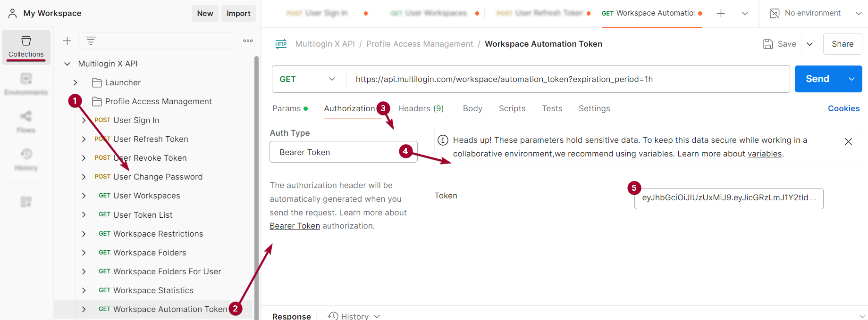Viewport: 868px width, 320px height.
Task: Collapse the Multilogin X API collection
Action: pyautogui.click(x=67, y=64)
